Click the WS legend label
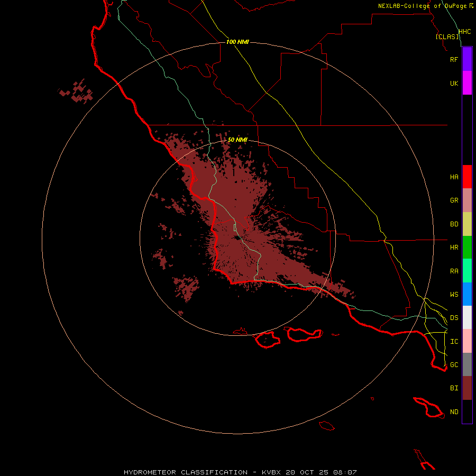Viewport: 476px width, 476px height. pyautogui.click(x=454, y=294)
